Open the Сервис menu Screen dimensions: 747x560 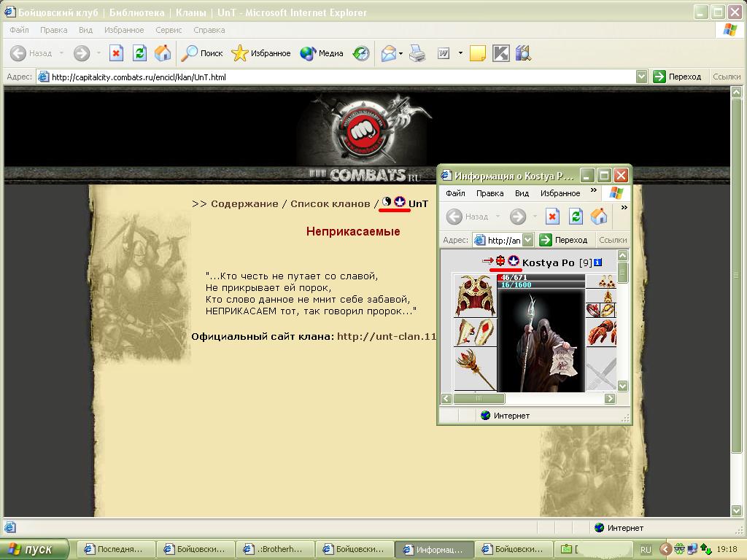[169, 30]
